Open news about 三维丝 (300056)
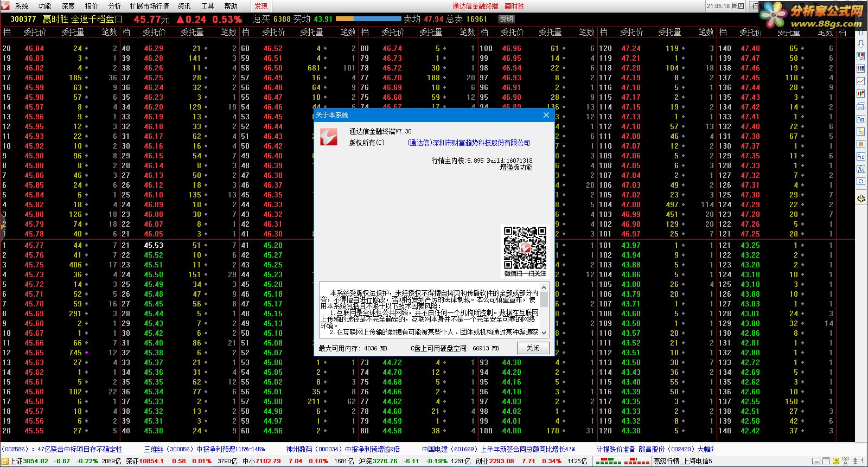The width and height of the screenshot is (868, 467). click(x=205, y=449)
